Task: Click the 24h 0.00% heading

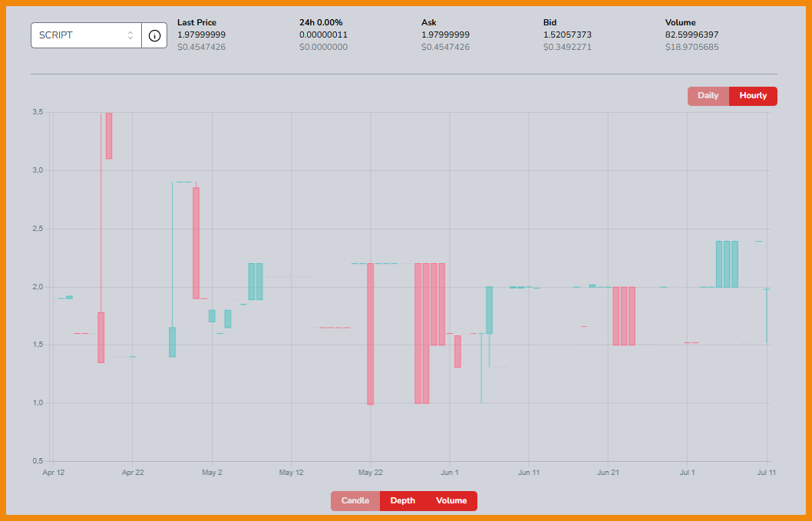Action: coord(321,22)
